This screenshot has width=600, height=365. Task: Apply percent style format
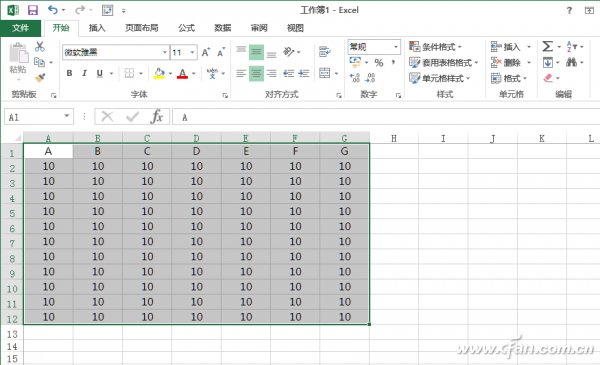[x=379, y=63]
